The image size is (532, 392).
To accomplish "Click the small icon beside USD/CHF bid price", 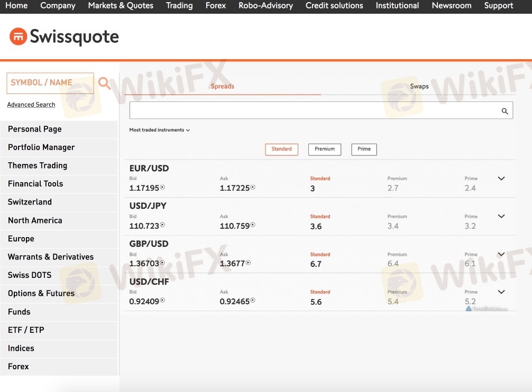I will coord(163,301).
